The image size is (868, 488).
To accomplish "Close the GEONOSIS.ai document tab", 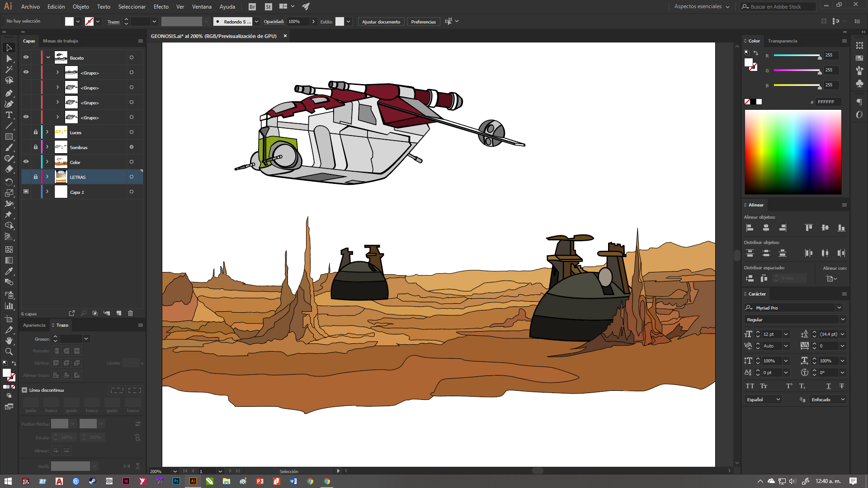I will pos(285,36).
